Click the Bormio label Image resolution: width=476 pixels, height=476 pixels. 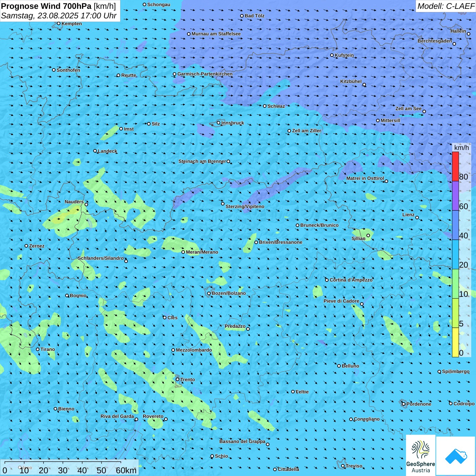(x=78, y=295)
